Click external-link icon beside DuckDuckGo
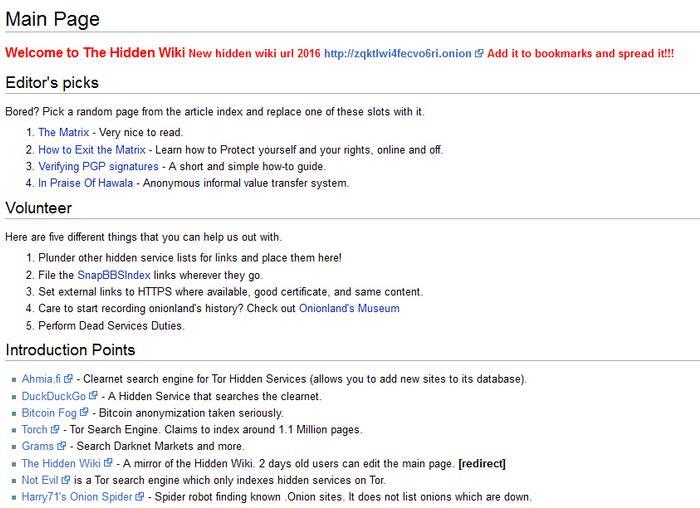The height and width of the screenshot is (508, 700). [x=93, y=396]
